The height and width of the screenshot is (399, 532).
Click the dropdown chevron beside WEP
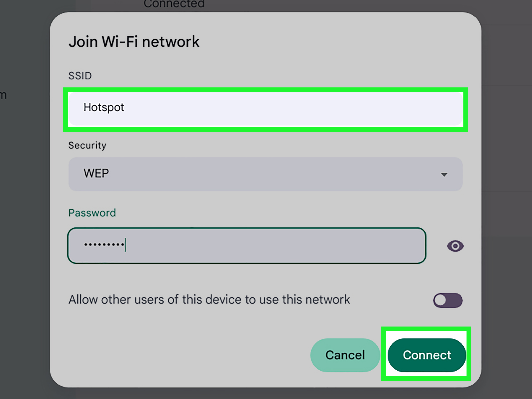click(x=444, y=174)
